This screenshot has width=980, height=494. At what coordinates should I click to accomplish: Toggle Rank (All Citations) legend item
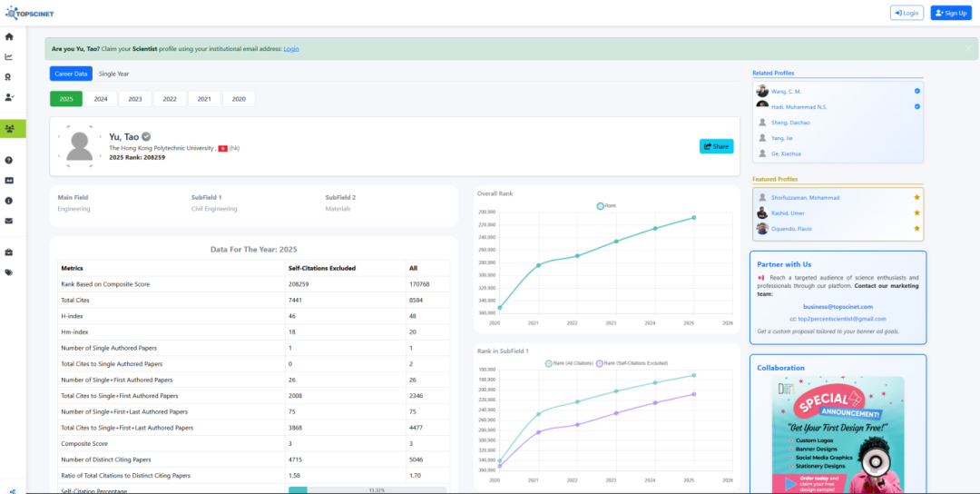570,363
